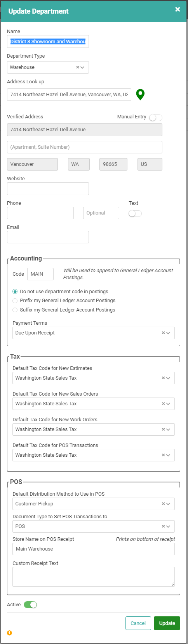Clear the POS Transactions tax code selection
Image resolution: width=188 pixels, height=644 pixels.
[x=164, y=455]
